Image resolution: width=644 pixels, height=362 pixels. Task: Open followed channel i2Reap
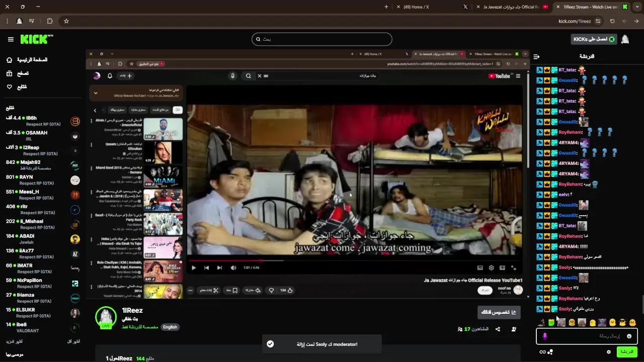tap(42, 150)
